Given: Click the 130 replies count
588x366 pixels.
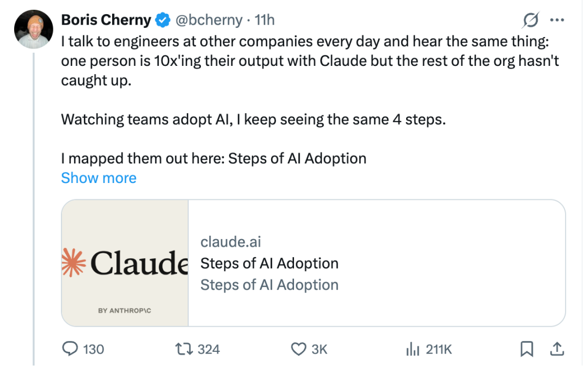Looking at the screenshot, I should coord(94,349).
